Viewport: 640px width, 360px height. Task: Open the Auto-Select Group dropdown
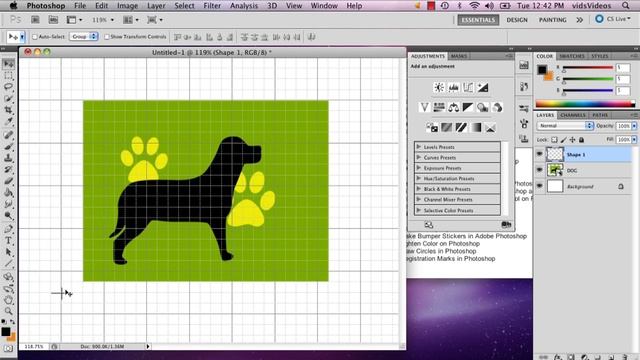click(84, 37)
